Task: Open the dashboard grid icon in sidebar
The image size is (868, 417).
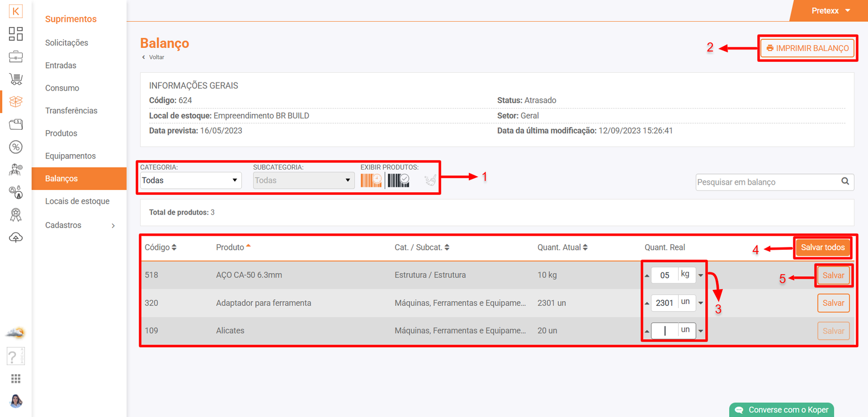Action: point(16,34)
